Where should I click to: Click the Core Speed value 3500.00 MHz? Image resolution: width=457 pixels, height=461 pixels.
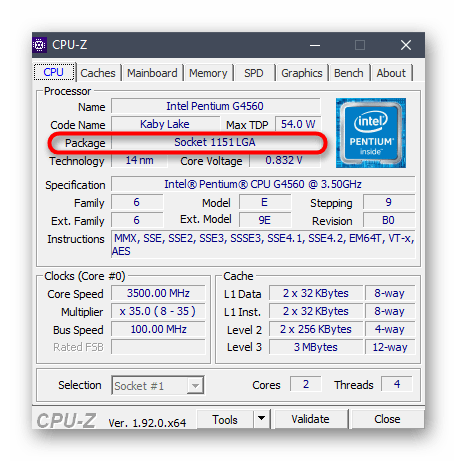158,293
